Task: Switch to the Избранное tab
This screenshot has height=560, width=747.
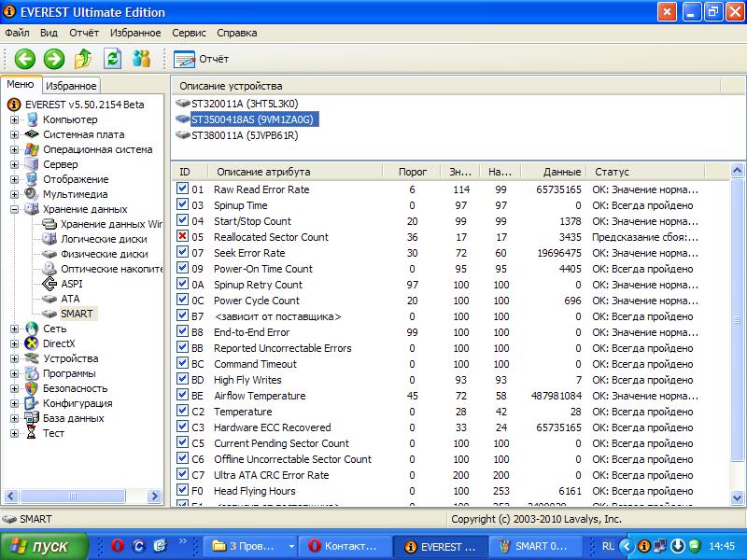Action: pyautogui.click(x=71, y=85)
